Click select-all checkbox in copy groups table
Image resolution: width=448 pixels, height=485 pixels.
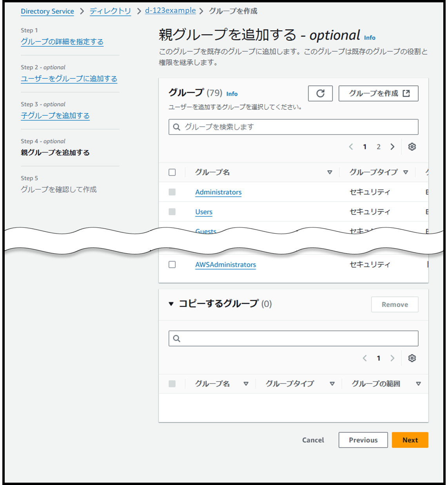pos(172,383)
